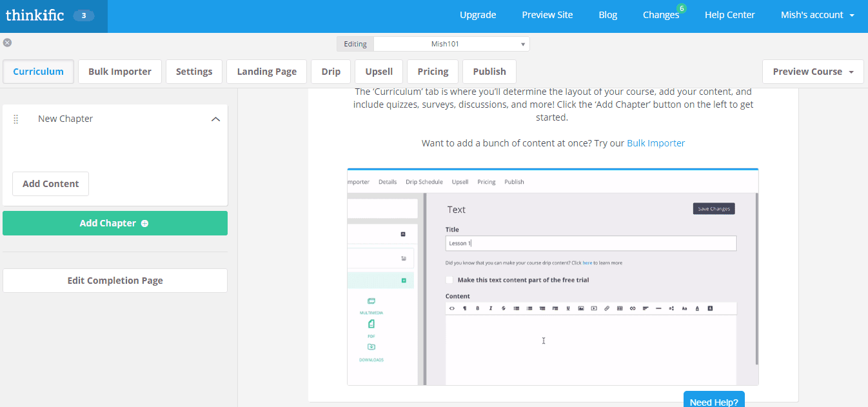The image size is (868, 407).
Task: Click the Add Content button
Action: pyautogui.click(x=51, y=184)
